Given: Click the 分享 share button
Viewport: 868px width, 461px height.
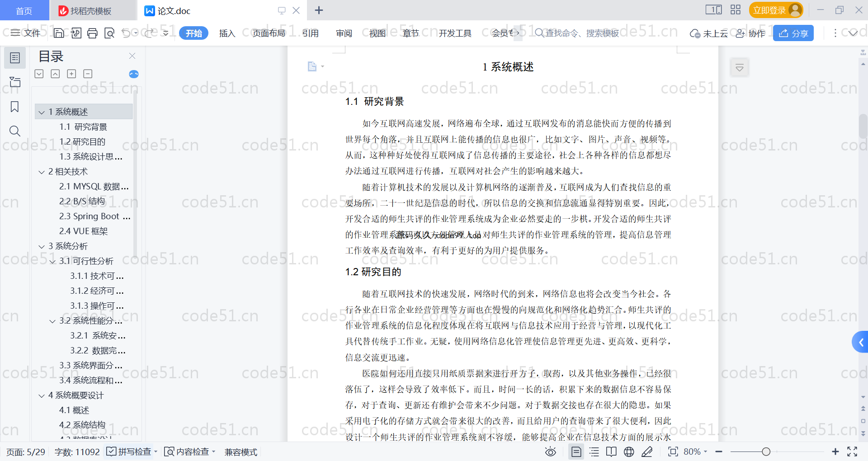Looking at the screenshot, I should pyautogui.click(x=793, y=33).
